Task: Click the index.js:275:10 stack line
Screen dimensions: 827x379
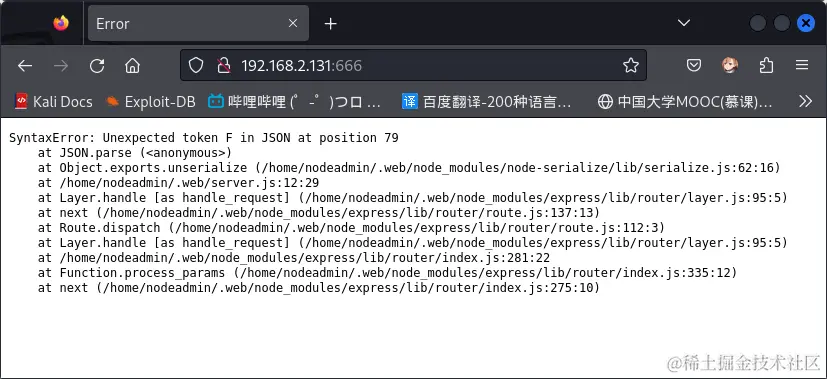Action: click(319, 288)
